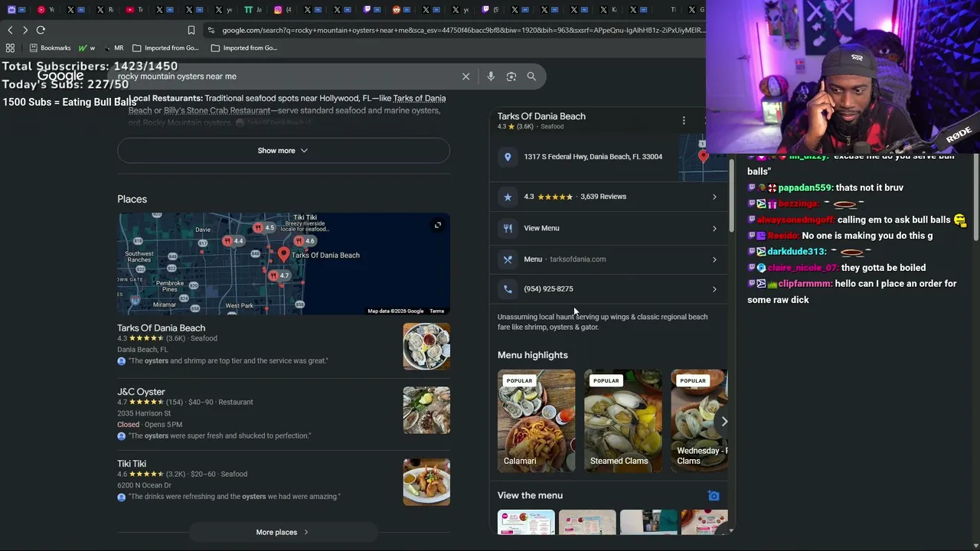The image size is (980, 551).
Task: Open the Bookmarks folder in the bookmarks bar
Action: coord(50,47)
